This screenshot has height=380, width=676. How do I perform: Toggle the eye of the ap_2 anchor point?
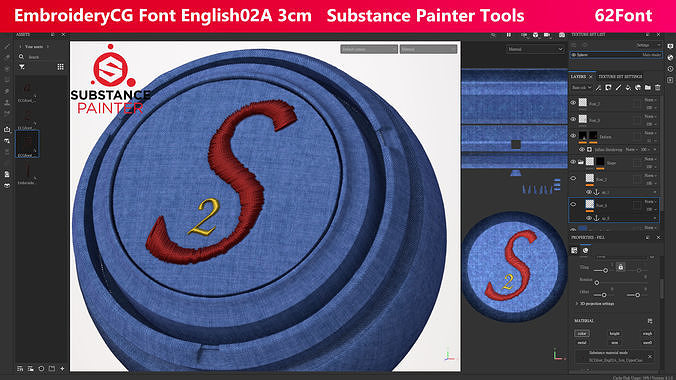pyautogui.click(x=588, y=192)
